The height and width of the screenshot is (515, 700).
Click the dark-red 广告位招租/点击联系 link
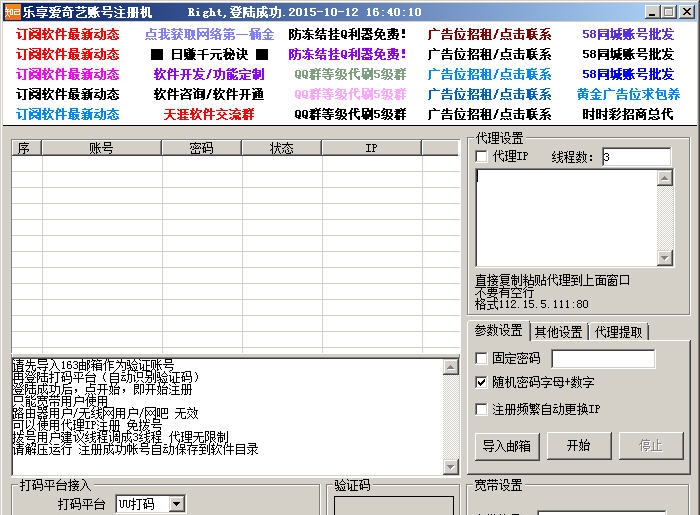[489, 34]
